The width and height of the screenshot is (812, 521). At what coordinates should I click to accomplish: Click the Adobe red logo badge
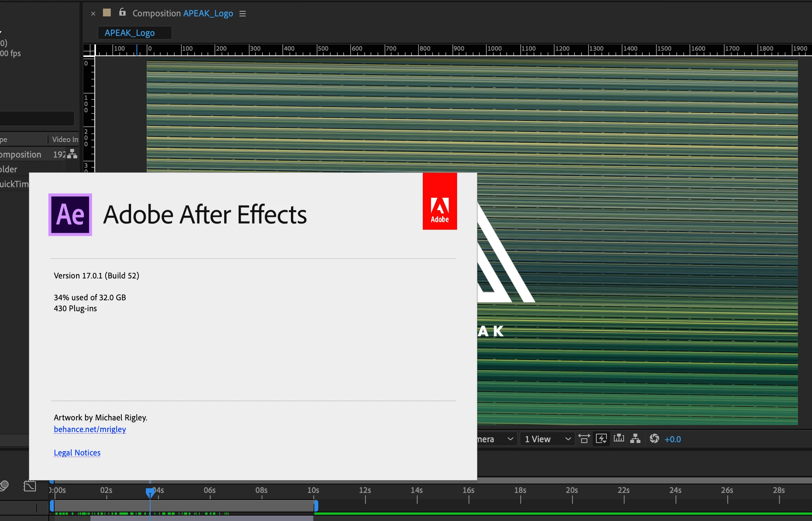click(440, 201)
